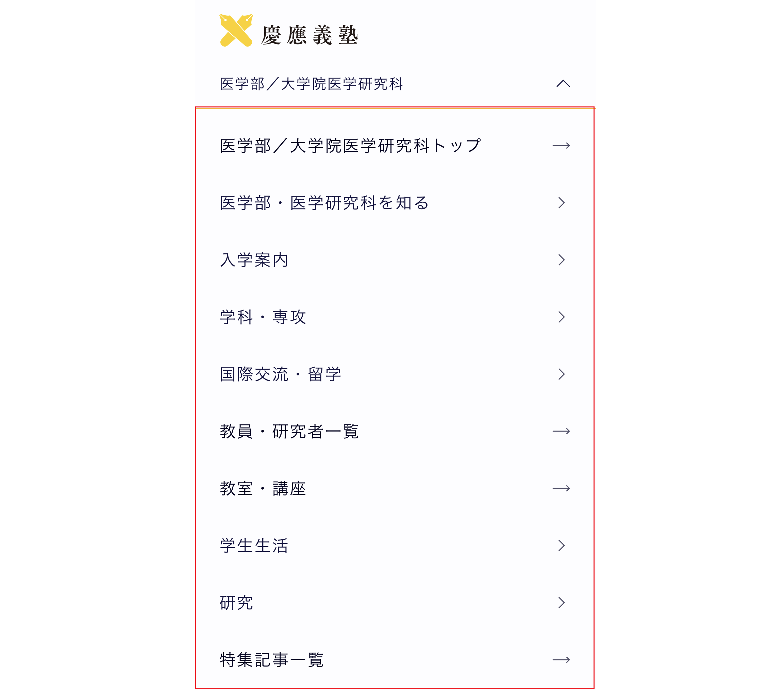Click the chevron icon next to 入学案内
Viewport: 784px width, 690px height.
point(561,260)
